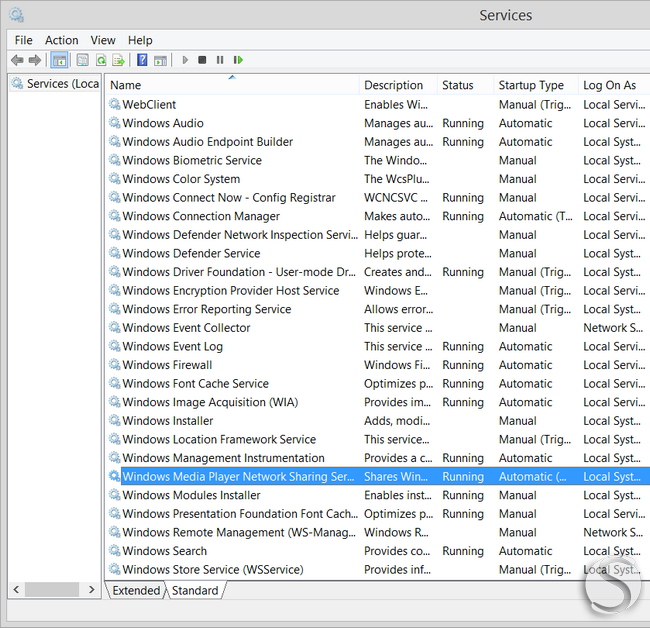
Task: Click 'Automatic (T...' startup type cell
Action: (x=536, y=216)
